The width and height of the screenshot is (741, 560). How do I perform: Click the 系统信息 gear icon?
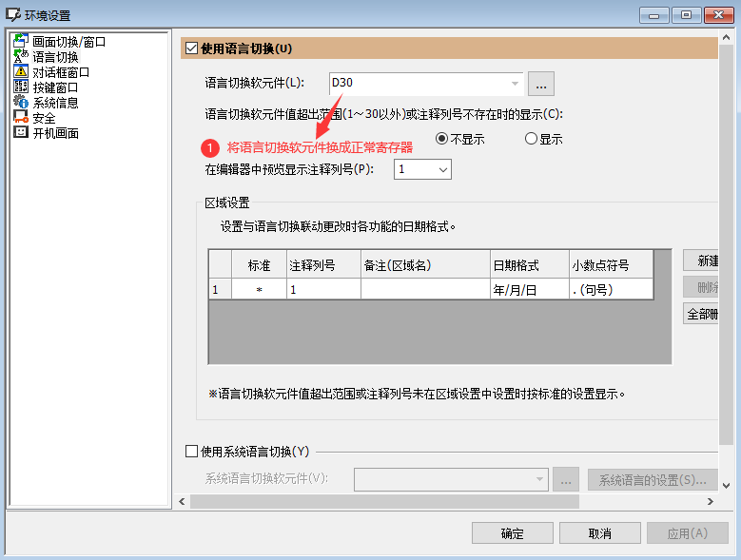pyautogui.click(x=21, y=103)
